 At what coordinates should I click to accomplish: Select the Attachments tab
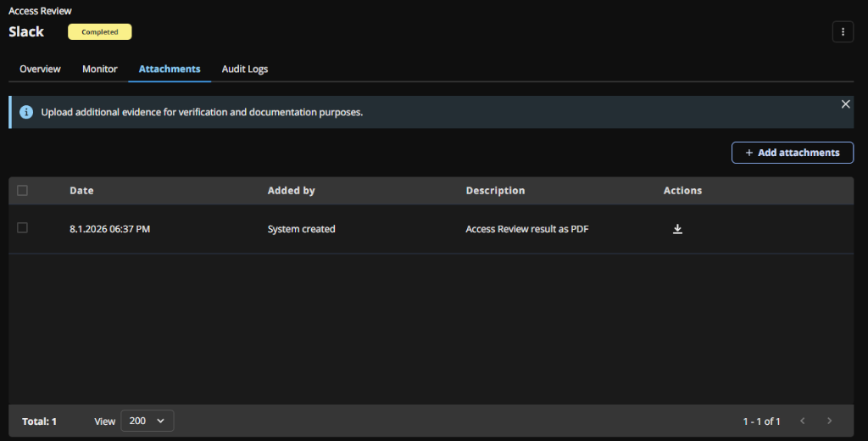170,69
